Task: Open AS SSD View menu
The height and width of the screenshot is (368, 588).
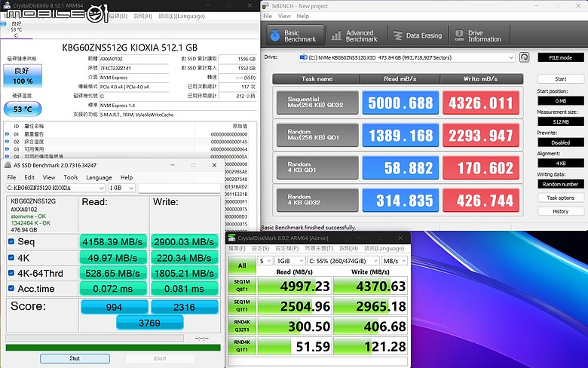Action: coord(49,177)
